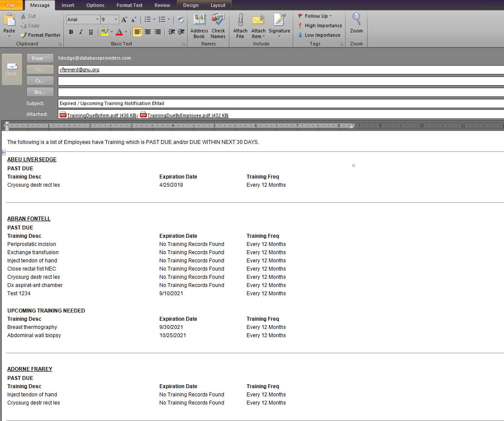This screenshot has height=421, width=504.
Task: Switch to the Options tab
Action: click(x=95, y=5)
